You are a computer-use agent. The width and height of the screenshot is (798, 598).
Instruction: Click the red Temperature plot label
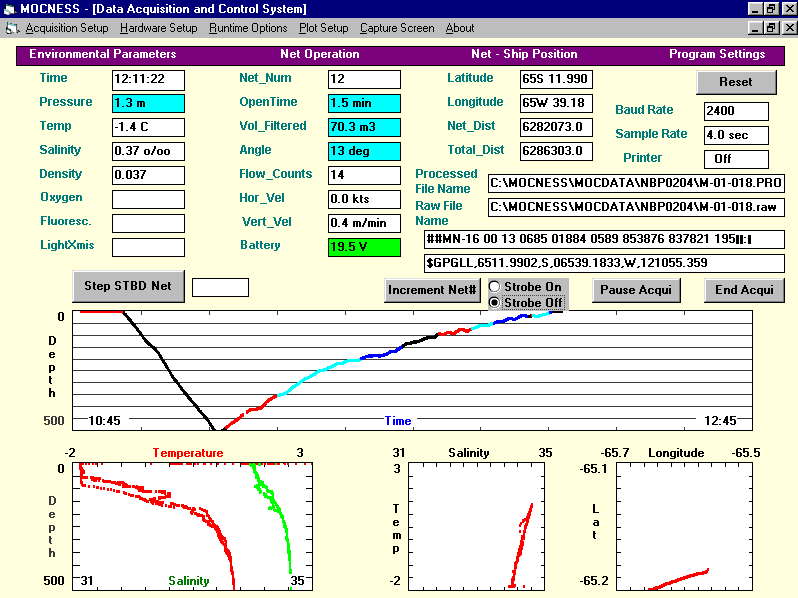tap(188, 453)
